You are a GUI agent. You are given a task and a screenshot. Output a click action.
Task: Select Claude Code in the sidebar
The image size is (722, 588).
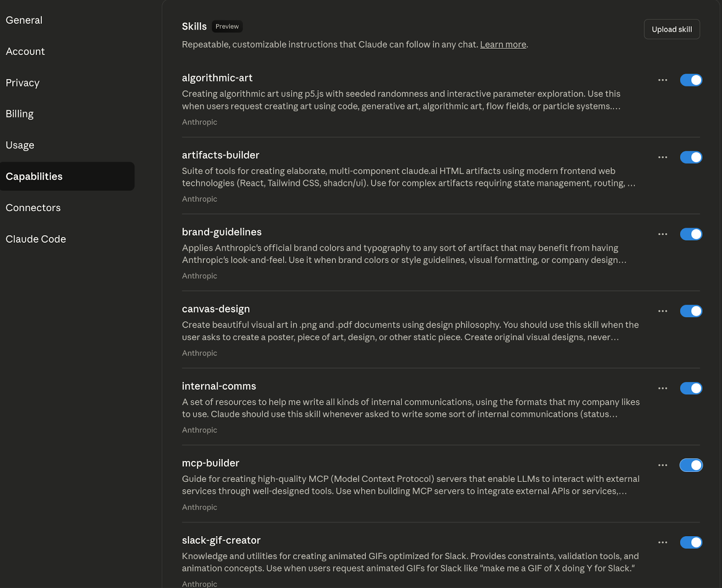[36, 239]
